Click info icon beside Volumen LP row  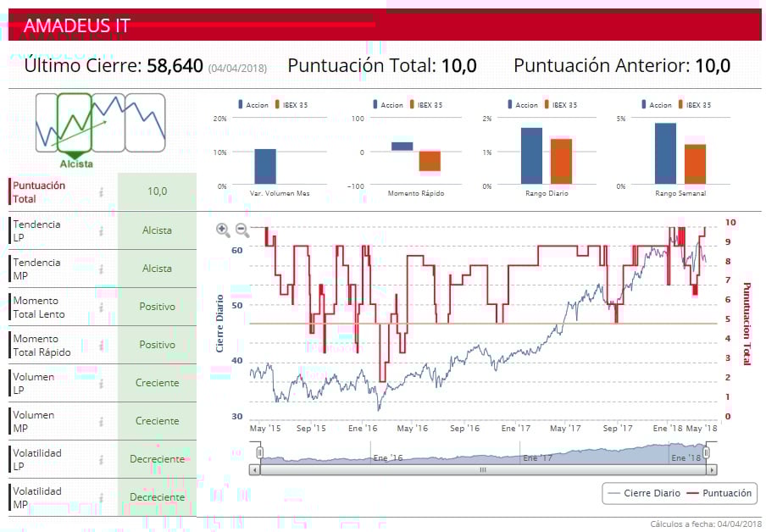point(102,383)
